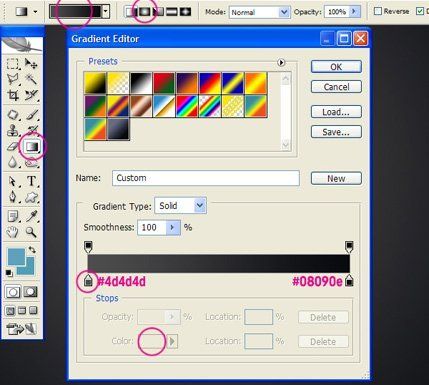Select the right color stop #08090e
The width and height of the screenshot is (429, 385).
[x=349, y=281]
